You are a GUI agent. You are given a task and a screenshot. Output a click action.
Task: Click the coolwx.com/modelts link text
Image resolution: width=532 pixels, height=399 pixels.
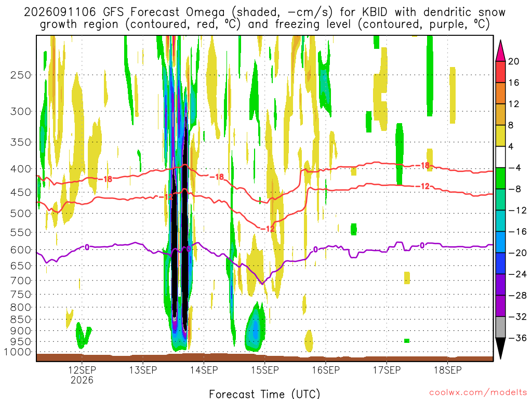tap(478, 393)
